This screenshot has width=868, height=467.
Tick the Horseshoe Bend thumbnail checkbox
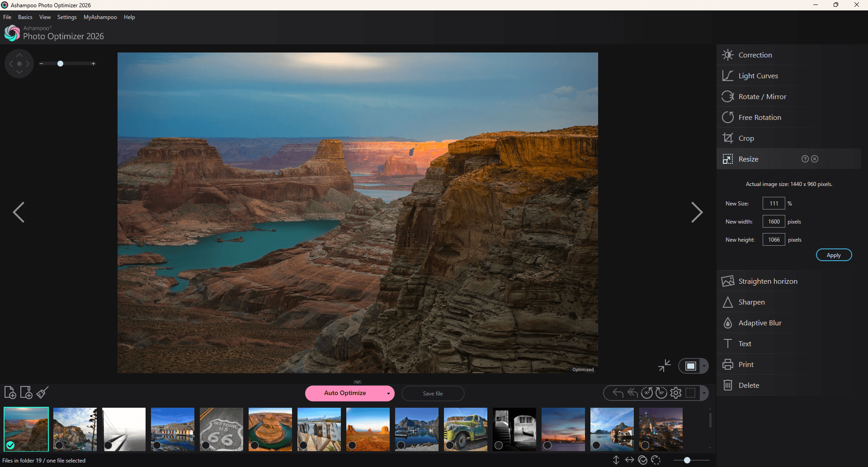coord(255,445)
